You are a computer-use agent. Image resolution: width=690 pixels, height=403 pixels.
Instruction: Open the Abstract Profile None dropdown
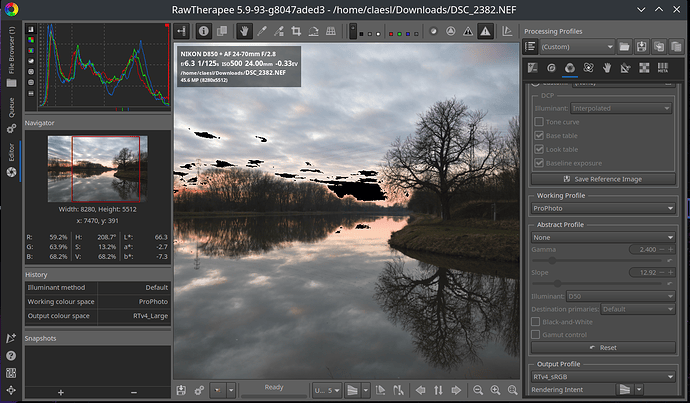[601, 238]
